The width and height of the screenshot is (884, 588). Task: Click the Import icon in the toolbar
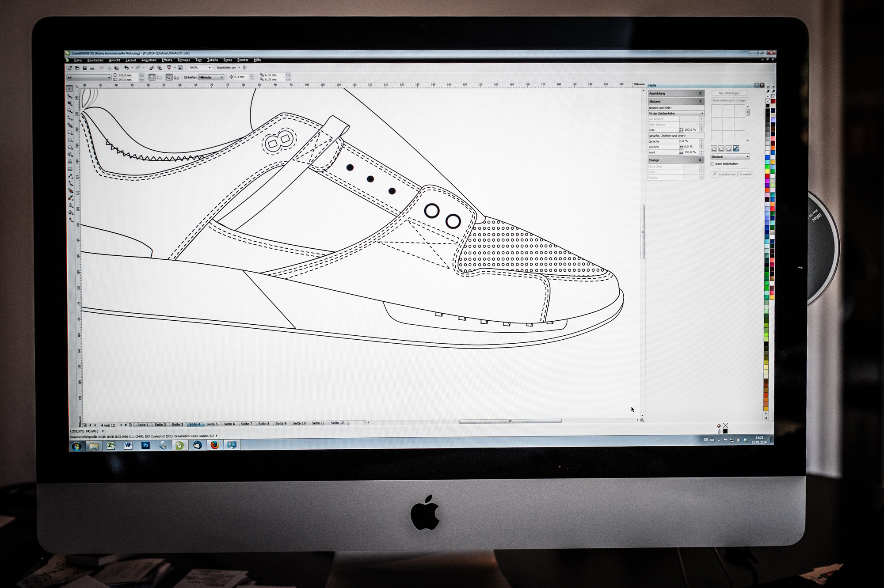(152, 68)
